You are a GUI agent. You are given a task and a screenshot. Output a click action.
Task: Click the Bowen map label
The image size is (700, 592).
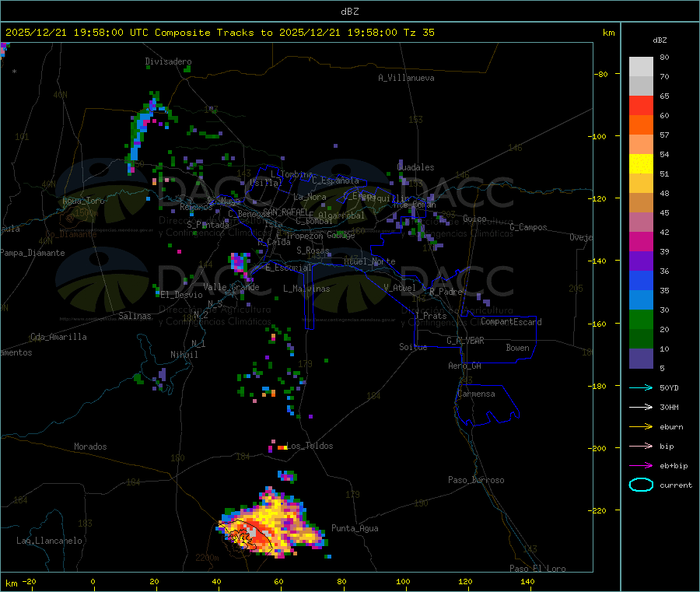pos(517,348)
